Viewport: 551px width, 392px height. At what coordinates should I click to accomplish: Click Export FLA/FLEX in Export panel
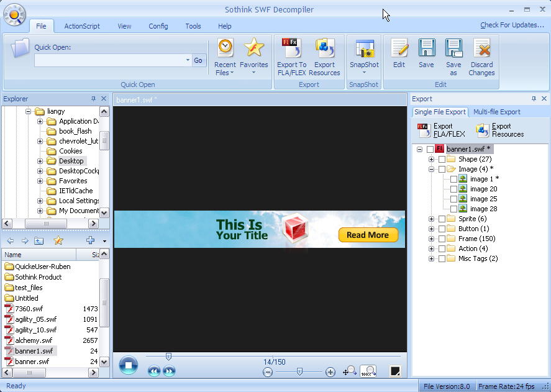(x=442, y=130)
